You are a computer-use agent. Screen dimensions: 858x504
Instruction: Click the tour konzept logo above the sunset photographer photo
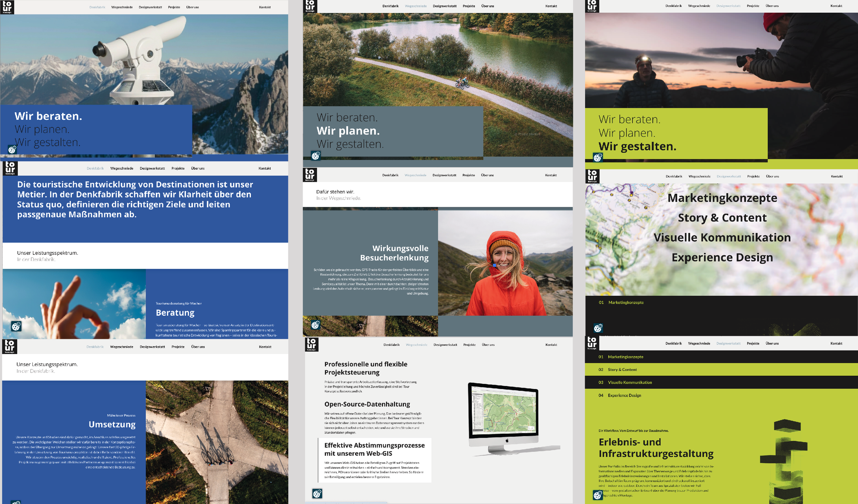tap(592, 6)
